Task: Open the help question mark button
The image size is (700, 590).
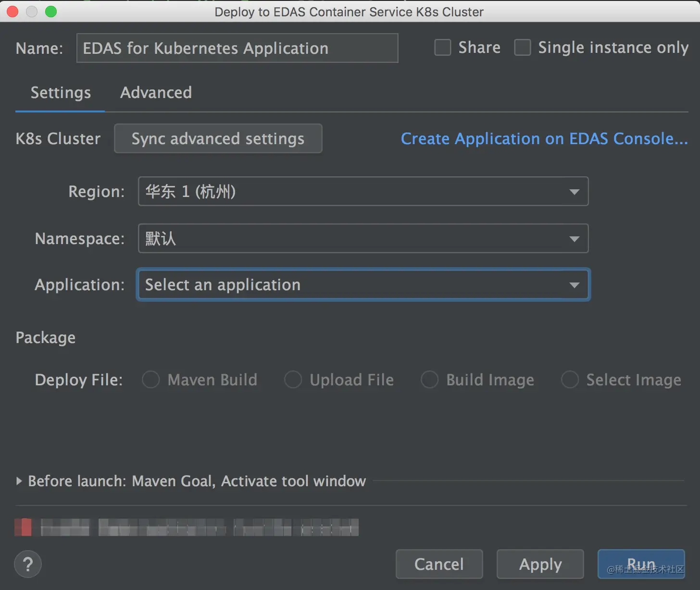Action: 28,564
